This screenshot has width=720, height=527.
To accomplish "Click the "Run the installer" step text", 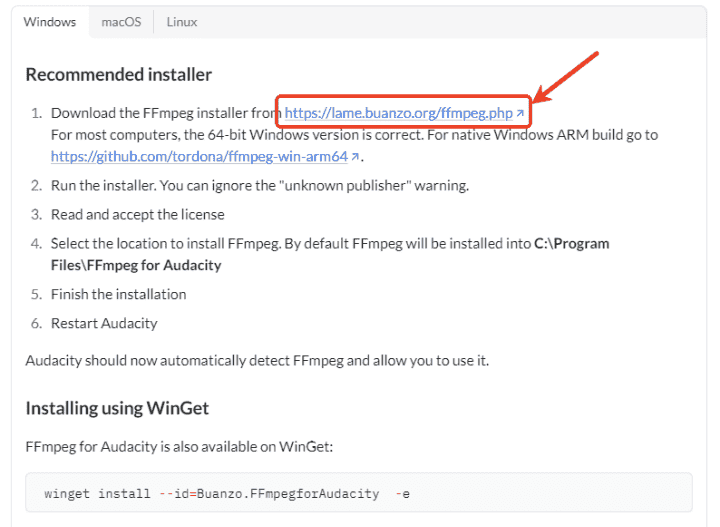I will tap(259, 185).
